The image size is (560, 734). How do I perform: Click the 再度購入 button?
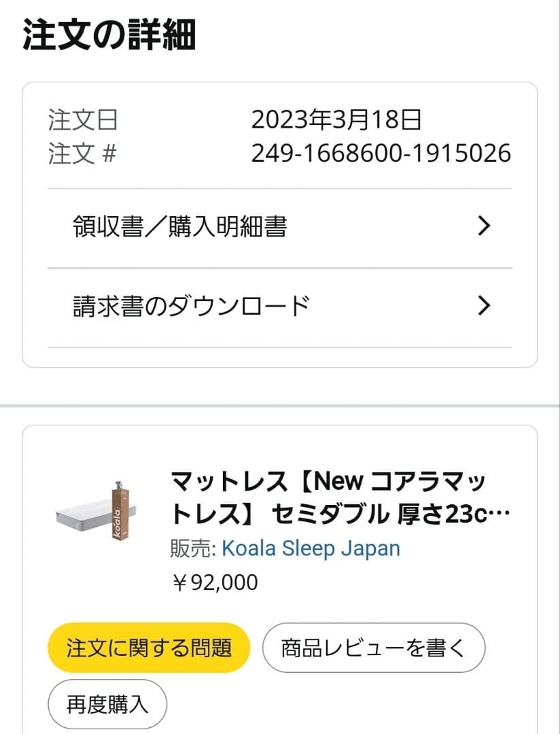click(107, 703)
